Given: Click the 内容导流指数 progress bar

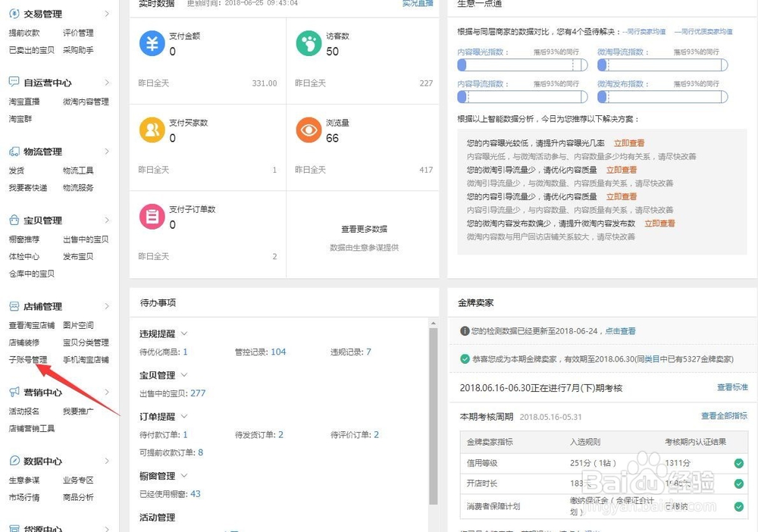Looking at the screenshot, I should click(522, 97).
